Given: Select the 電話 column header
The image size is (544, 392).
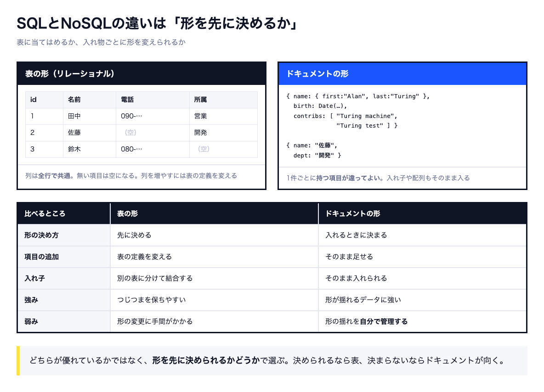Looking at the screenshot, I should [153, 100].
